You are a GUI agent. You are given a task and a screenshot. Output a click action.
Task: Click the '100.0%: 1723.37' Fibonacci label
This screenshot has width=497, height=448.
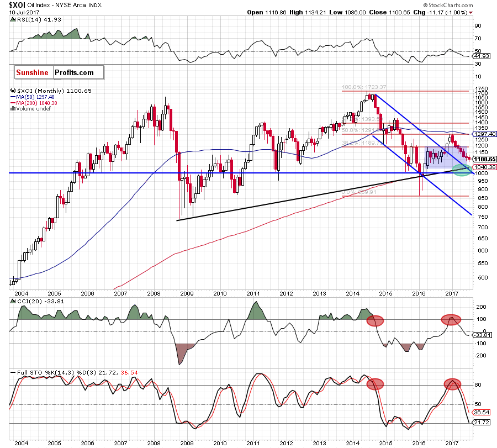click(x=364, y=87)
